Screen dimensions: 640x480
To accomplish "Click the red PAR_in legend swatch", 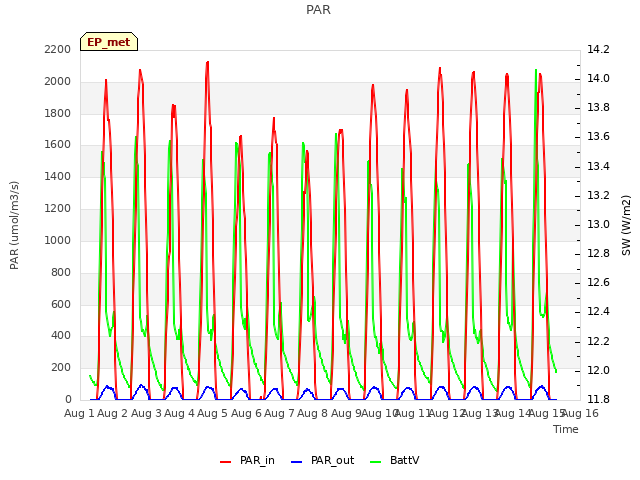I will [x=226, y=462].
